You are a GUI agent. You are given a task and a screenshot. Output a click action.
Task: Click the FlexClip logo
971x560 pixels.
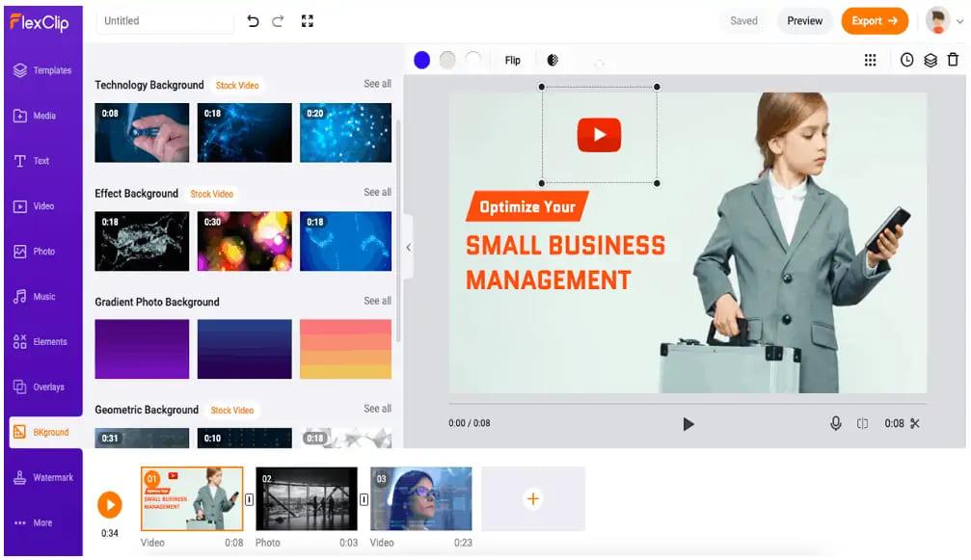[39, 22]
